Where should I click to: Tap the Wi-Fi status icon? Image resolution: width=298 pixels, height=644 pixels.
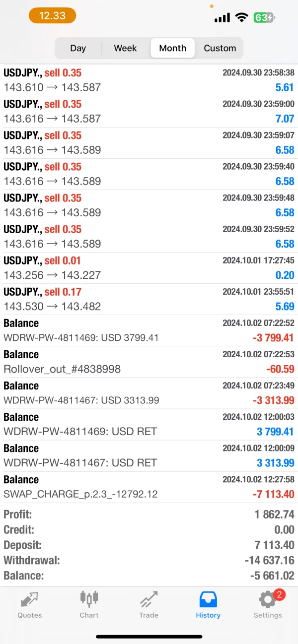click(242, 18)
